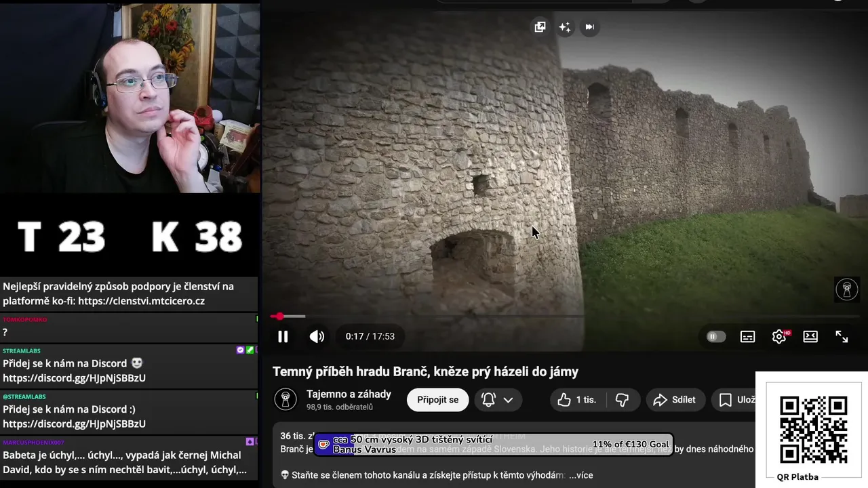Image resolution: width=868 pixels, height=488 pixels.
Task: Click the QR Platba code
Action: (813, 430)
